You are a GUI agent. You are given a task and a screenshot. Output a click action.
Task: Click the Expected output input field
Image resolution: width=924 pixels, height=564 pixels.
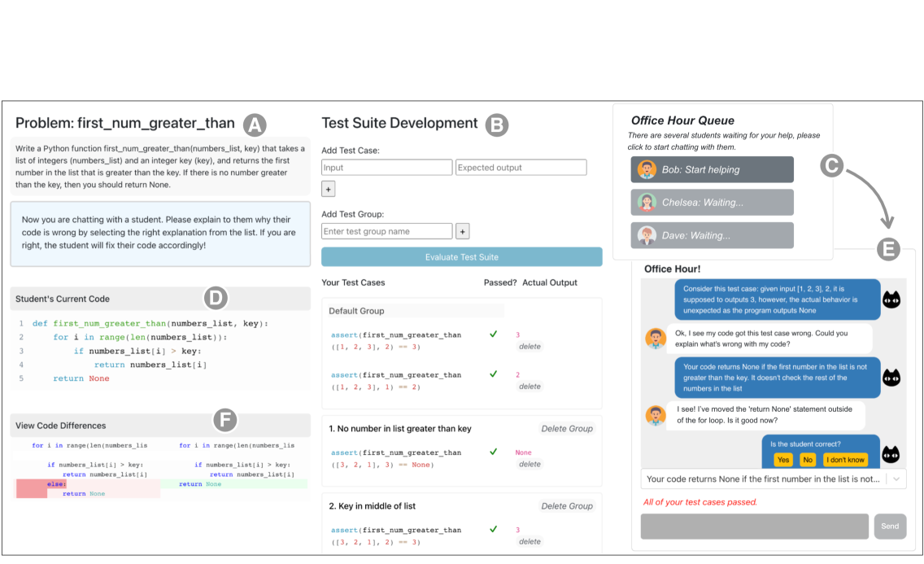(x=521, y=168)
